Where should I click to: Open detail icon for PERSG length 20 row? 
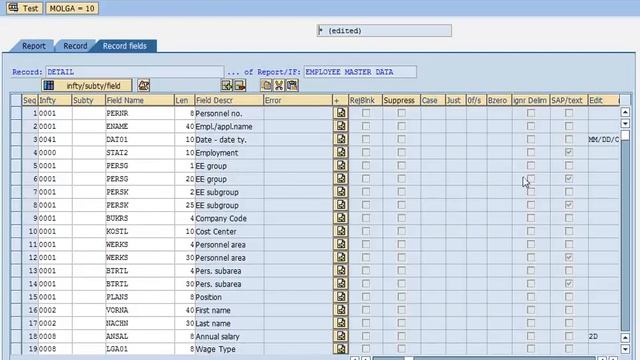click(x=340, y=178)
